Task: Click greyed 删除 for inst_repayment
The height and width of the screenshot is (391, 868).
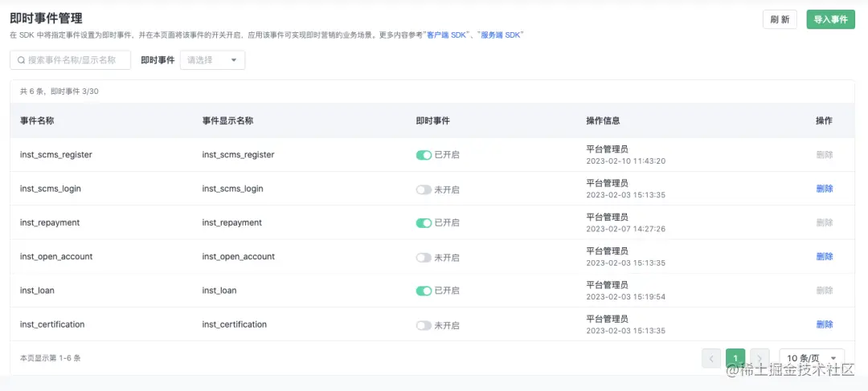Action: [x=825, y=222]
